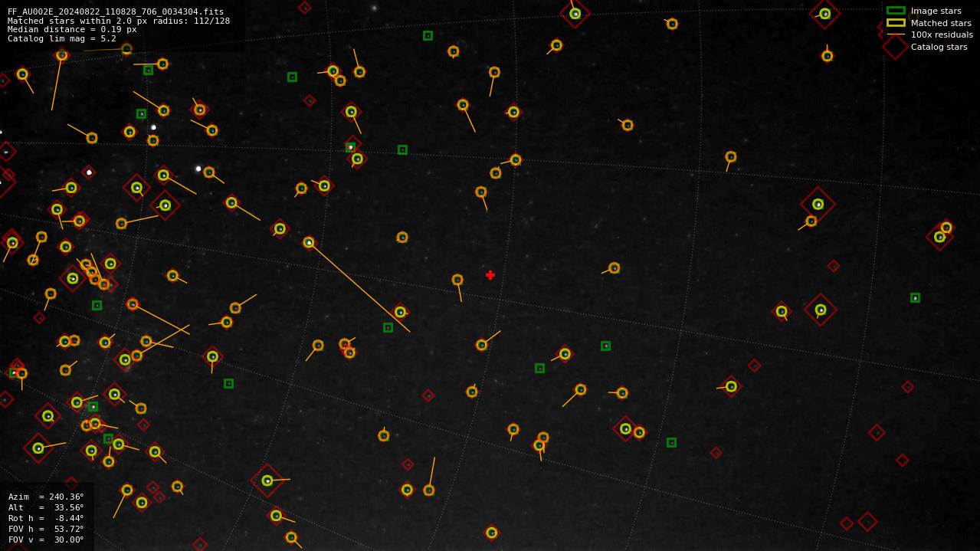Screen dimensions: 980x551
Task: Click the green square legend icon for Image stars
Action: 896,11
